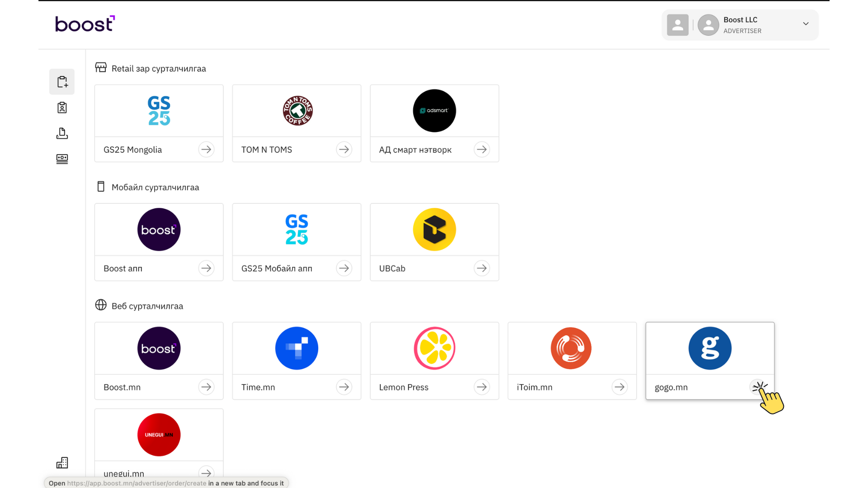The width and height of the screenshot is (868, 488).
Task: Click the Boost LLC advertiser profile name
Action: 740,20
